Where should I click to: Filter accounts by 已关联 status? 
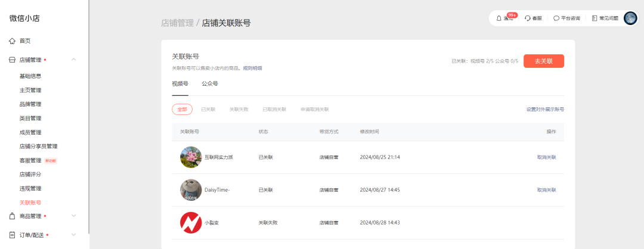pos(208,110)
